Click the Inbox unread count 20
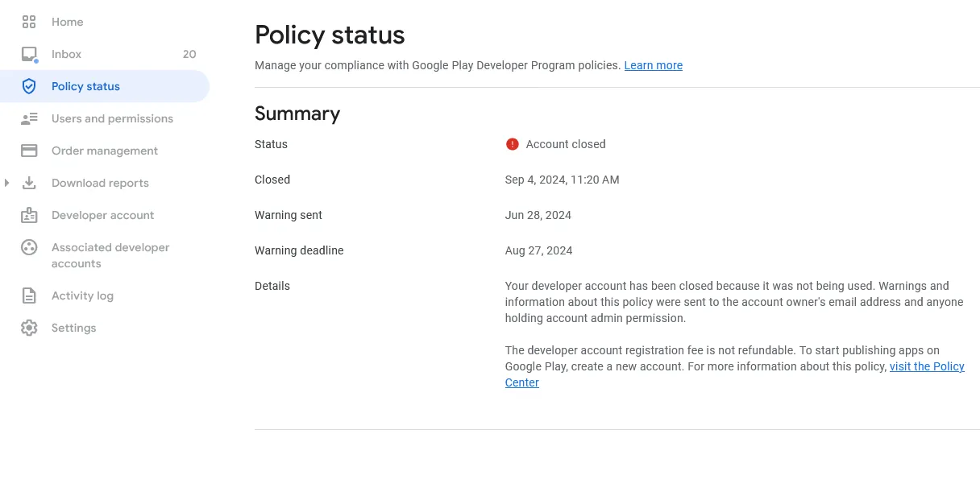Viewport: 980px width, 496px height. coord(189,54)
